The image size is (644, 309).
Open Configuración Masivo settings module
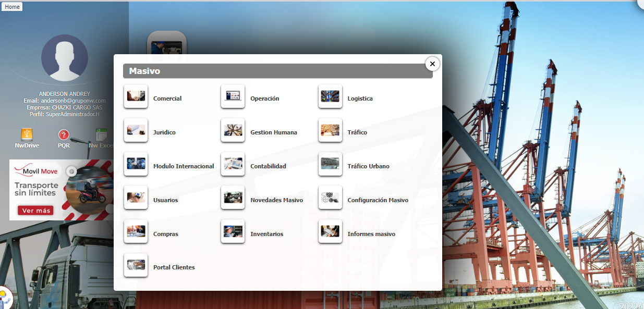coord(330,198)
